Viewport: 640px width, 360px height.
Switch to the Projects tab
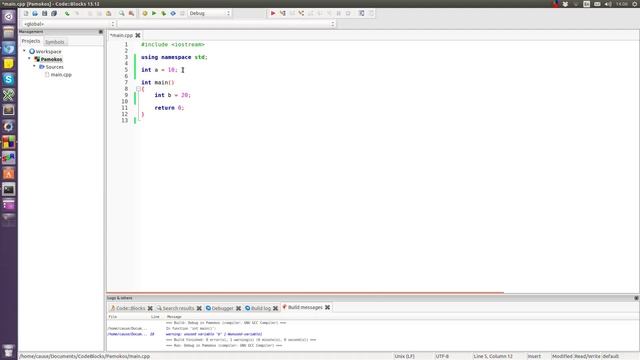pyautogui.click(x=31, y=41)
